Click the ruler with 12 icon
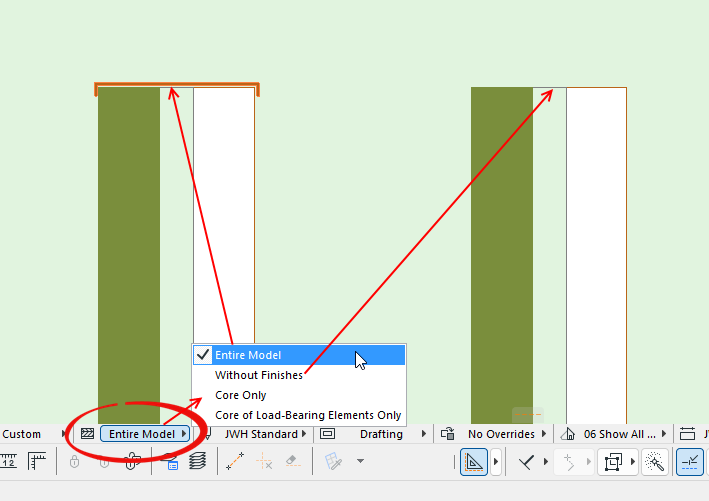The width and height of the screenshot is (709, 501). click(x=9, y=462)
